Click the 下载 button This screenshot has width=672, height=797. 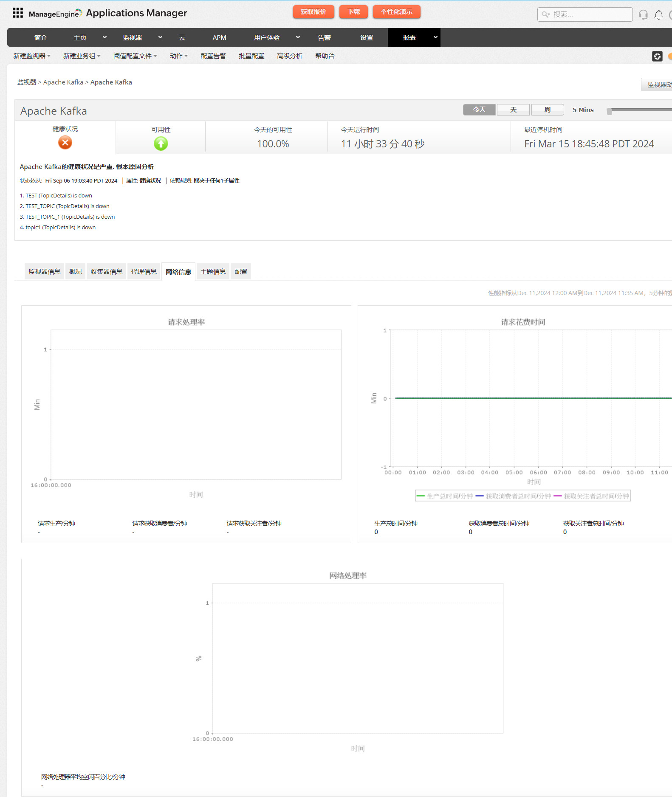353,12
